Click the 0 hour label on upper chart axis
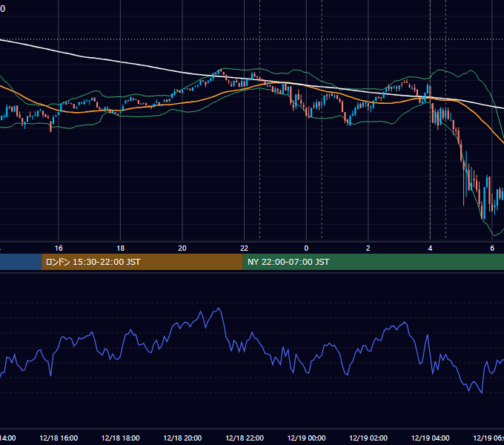Viewport: 504px width, 445px height. (x=306, y=248)
